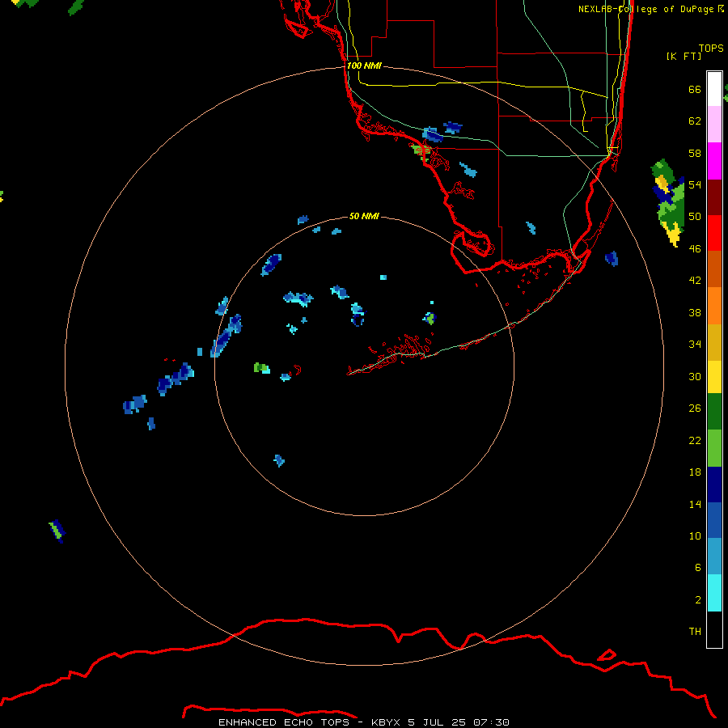The height and width of the screenshot is (728, 728).
Task: Click the 34 value on the scale
Action: click(x=695, y=344)
